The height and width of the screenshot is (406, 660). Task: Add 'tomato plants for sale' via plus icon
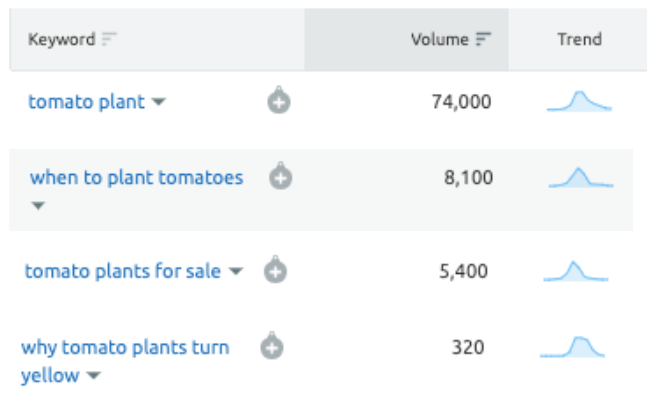pos(275,270)
